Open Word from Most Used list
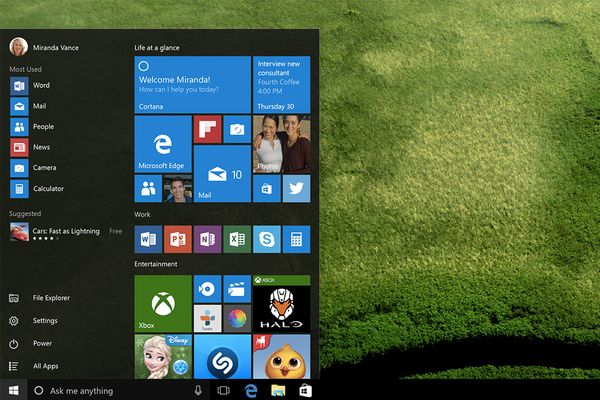Viewport: 600px width, 400px height. (x=40, y=85)
